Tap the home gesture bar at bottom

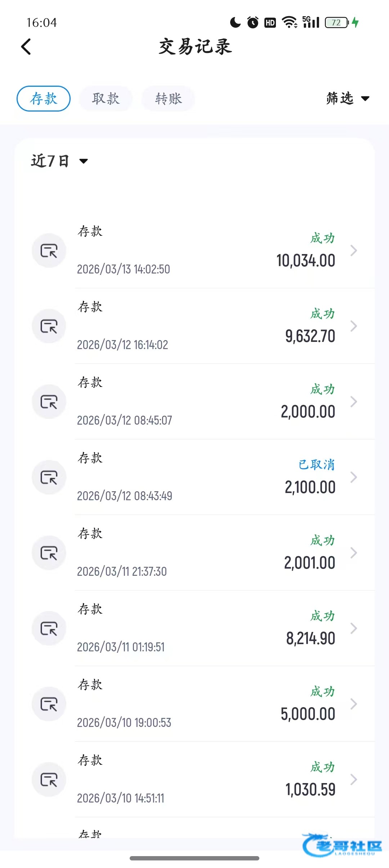pyautogui.click(x=194, y=858)
